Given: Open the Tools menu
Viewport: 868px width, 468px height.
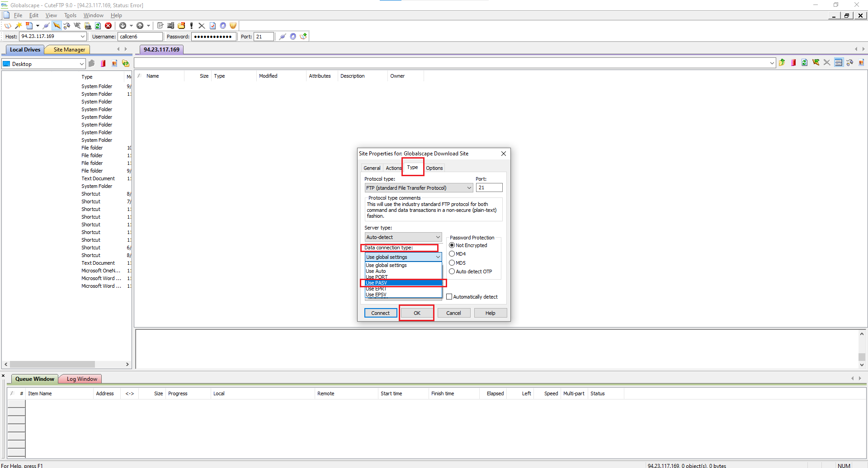Looking at the screenshot, I should pyautogui.click(x=70, y=15).
